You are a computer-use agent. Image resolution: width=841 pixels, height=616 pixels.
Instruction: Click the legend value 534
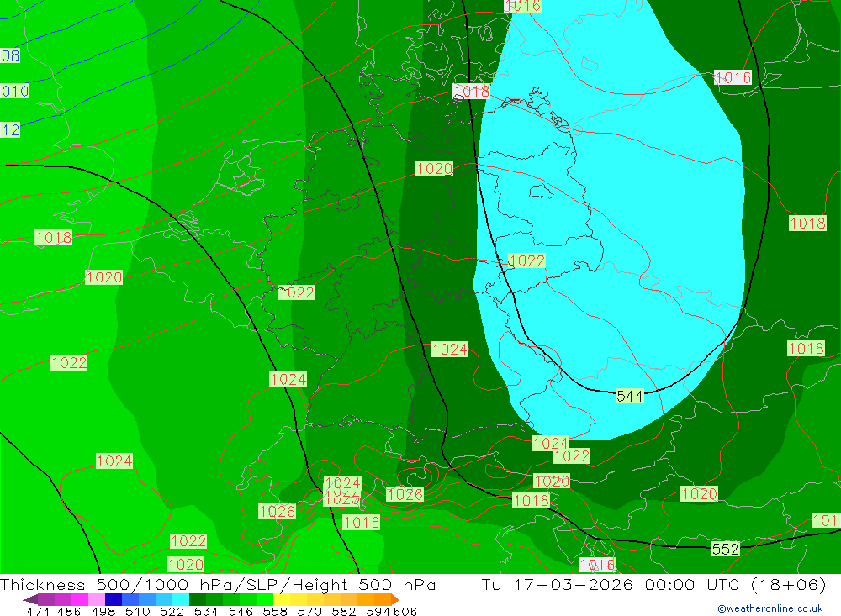[x=207, y=611]
